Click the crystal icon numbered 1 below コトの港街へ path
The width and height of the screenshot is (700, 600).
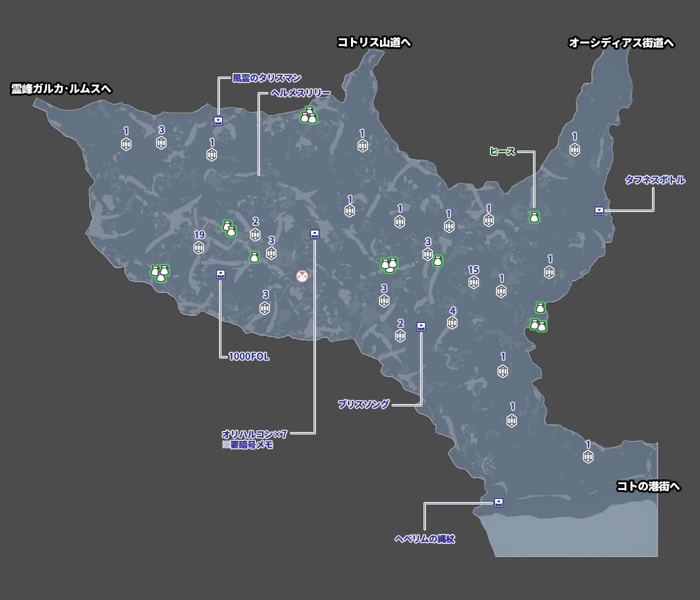tap(588, 456)
